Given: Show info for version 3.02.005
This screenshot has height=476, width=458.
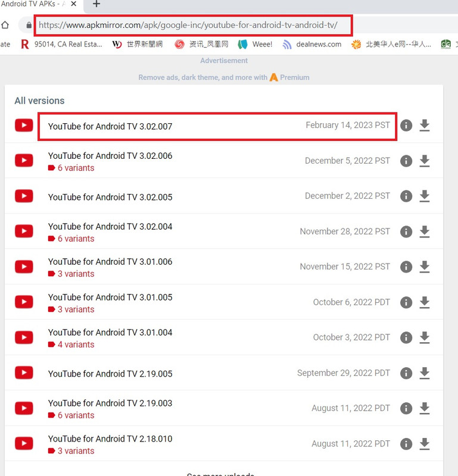Looking at the screenshot, I should (x=406, y=196).
